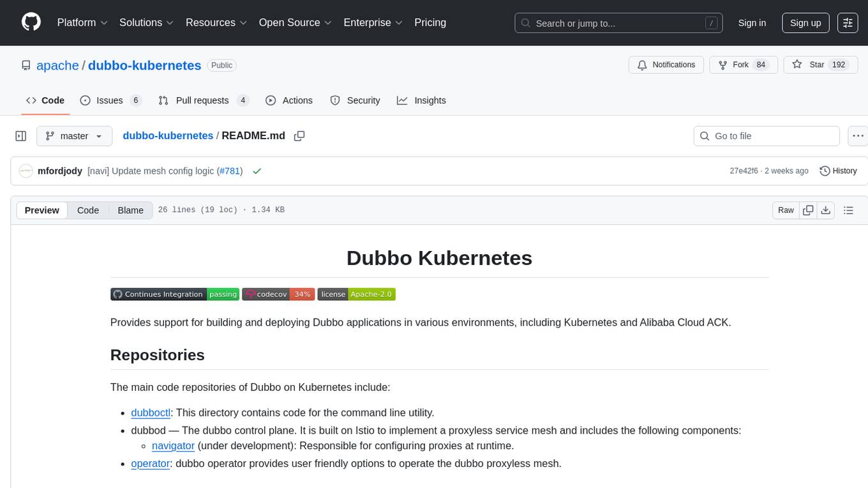
Task: Open the dubboctl link
Action: click(151, 413)
